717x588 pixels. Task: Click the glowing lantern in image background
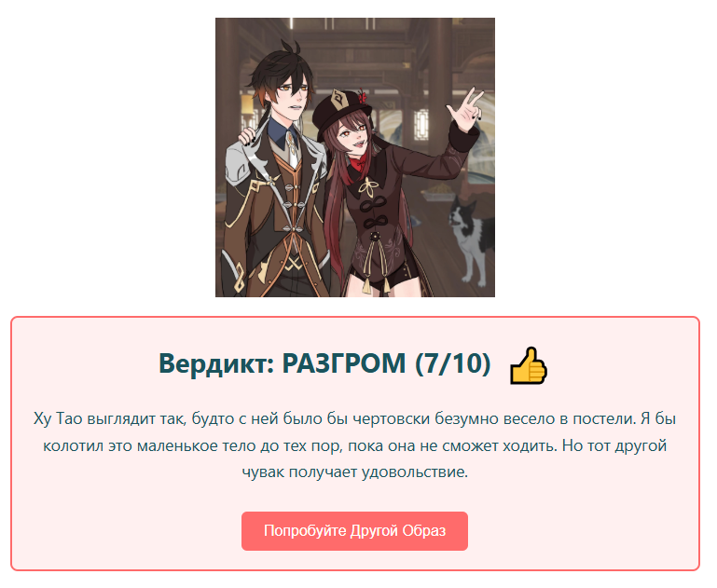pyautogui.click(x=247, y=104)
